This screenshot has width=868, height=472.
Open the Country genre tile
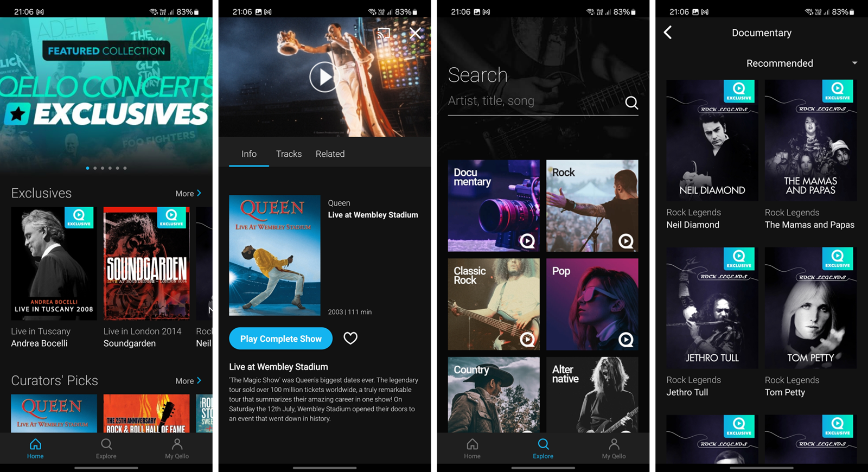[494, 394]
